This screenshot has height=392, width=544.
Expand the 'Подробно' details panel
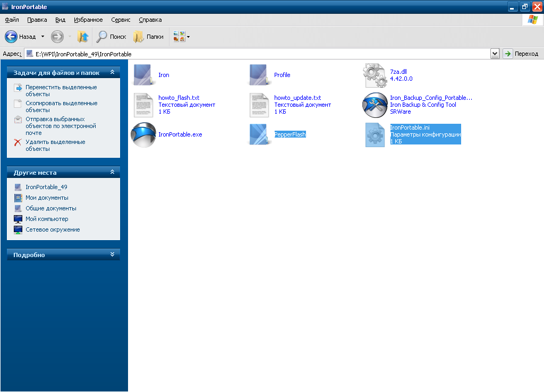tap(112, 255)
